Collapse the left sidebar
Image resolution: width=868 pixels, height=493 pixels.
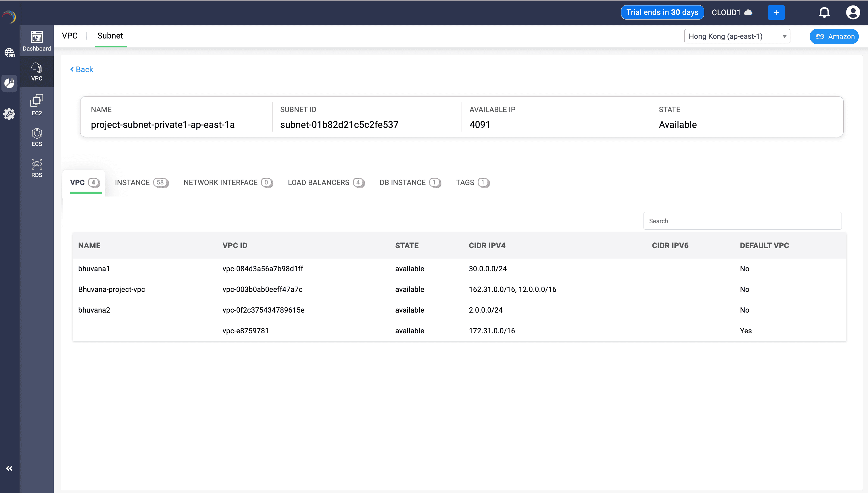[x=9, y=468]
